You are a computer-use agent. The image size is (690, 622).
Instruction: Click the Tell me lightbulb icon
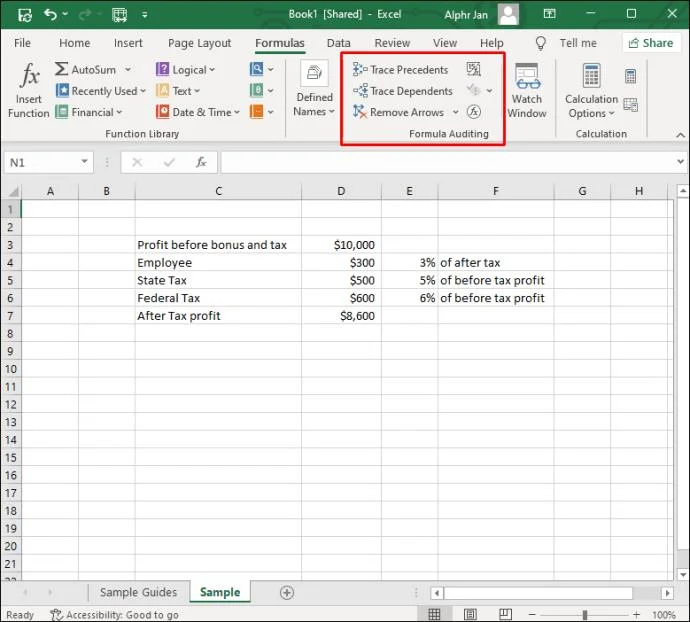pyautogui.click(x=540, y=43)
